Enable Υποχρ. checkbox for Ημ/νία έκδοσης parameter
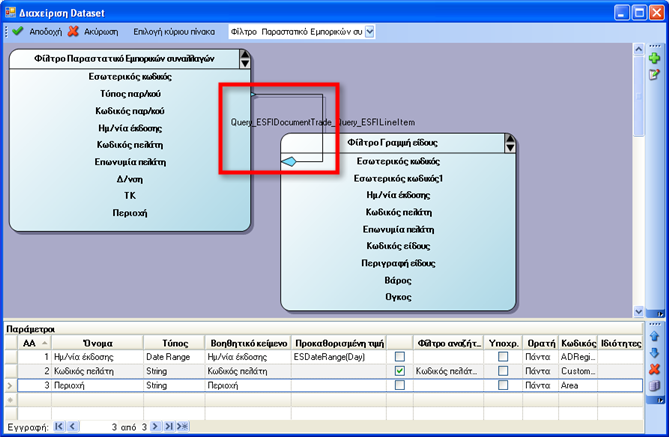This screenshot has width=669, height=437. (x=503, y=356)
